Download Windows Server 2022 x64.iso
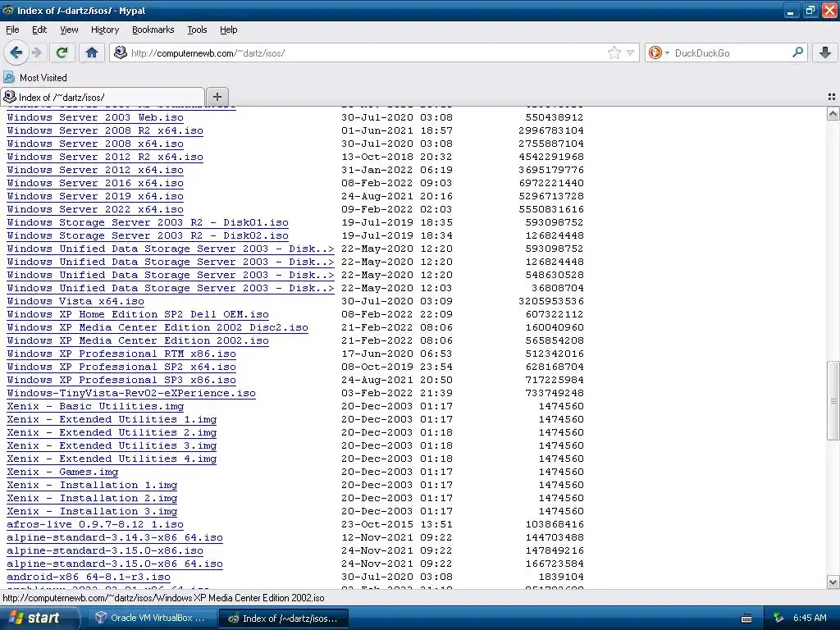Viewport: 840px width, 630px height. pyautogui.click(x=95, y=209)
